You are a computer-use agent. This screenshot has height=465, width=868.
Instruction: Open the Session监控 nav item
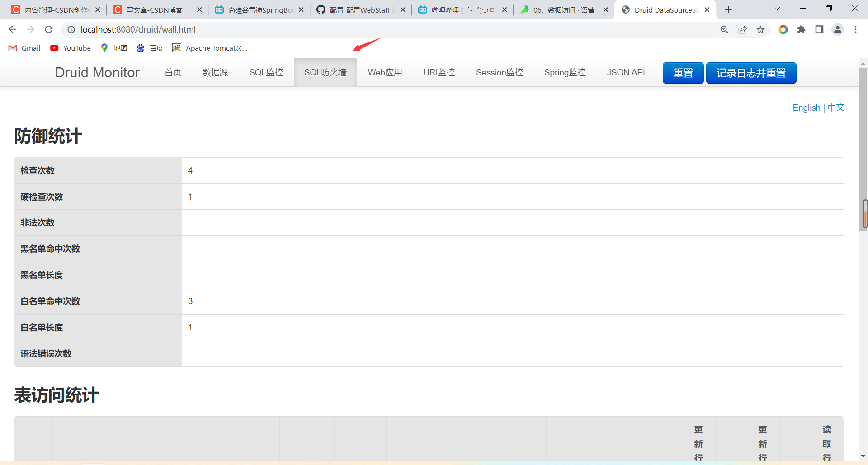[500, 72]
